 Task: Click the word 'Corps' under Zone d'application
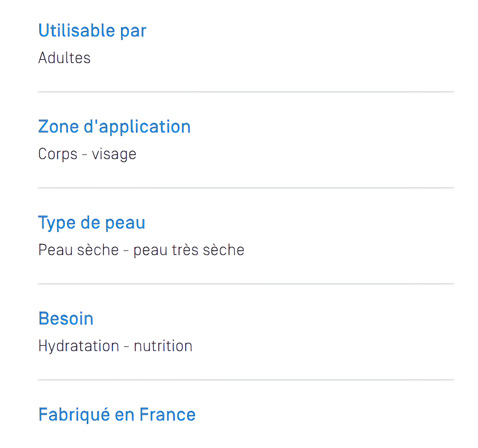click(x=58, y=154)
